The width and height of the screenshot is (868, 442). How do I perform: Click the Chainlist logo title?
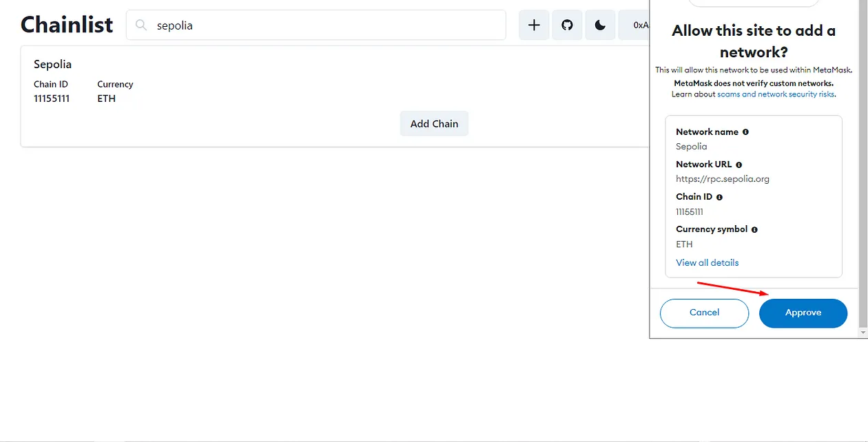click(x=67, y=25)
